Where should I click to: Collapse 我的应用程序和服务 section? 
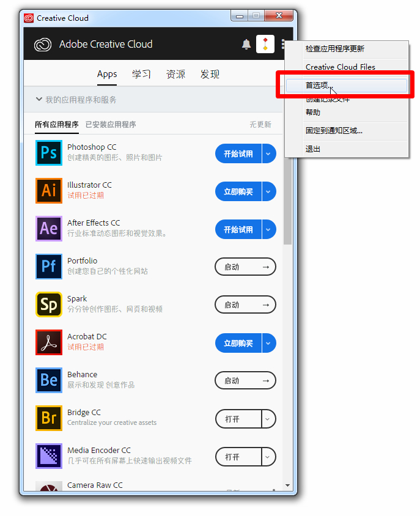(39, 99)
